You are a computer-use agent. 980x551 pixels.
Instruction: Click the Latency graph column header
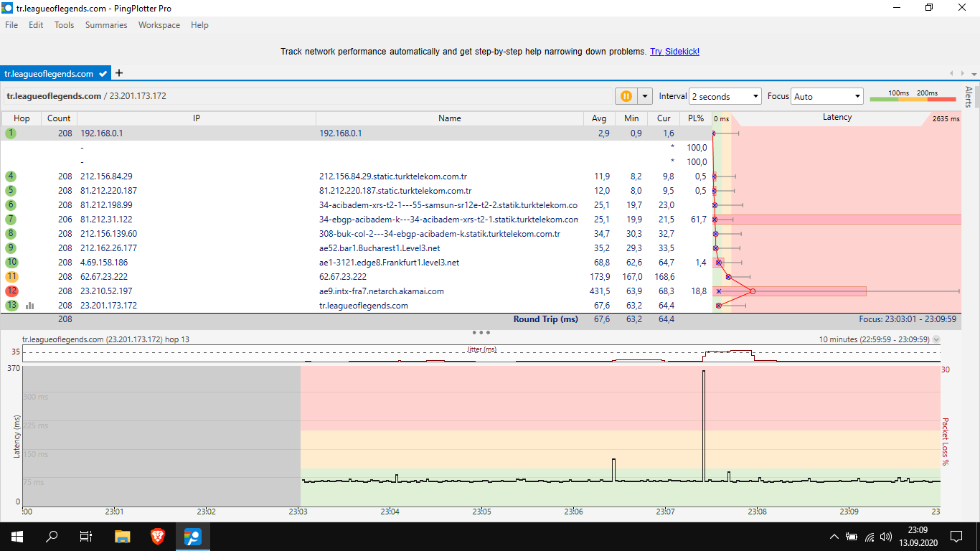tap(837, 118)
